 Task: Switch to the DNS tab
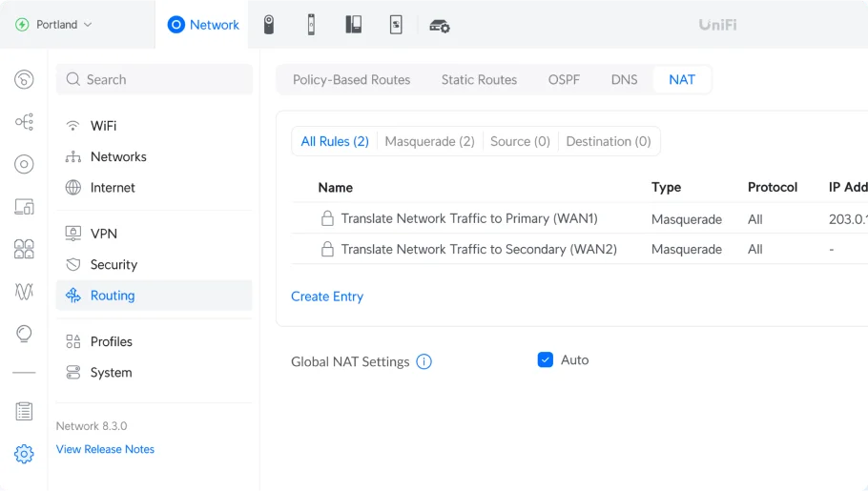pos(624,80)
